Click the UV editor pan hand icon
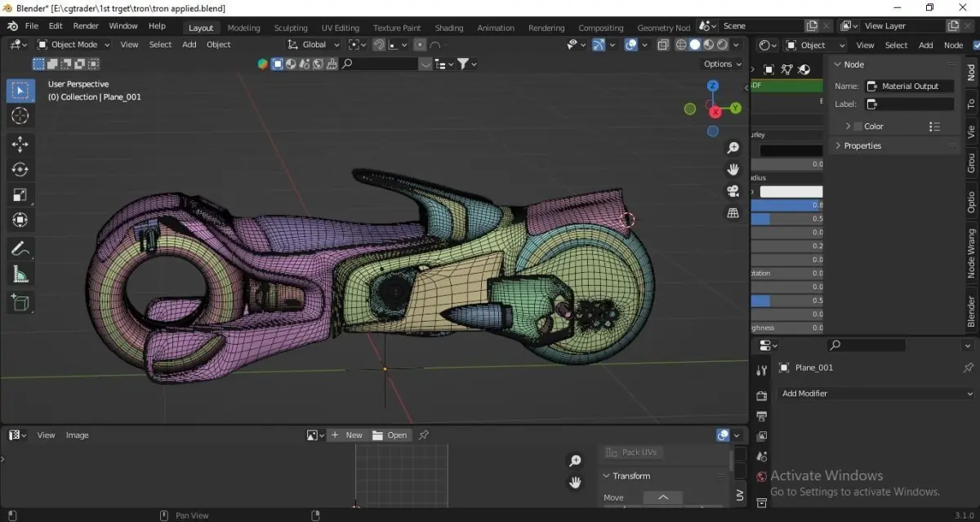 575,483
